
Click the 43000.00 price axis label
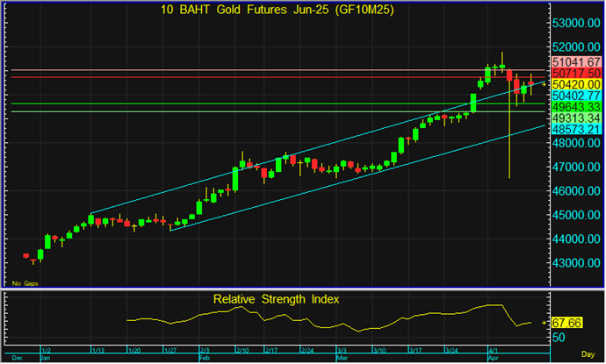coord(576,263)
